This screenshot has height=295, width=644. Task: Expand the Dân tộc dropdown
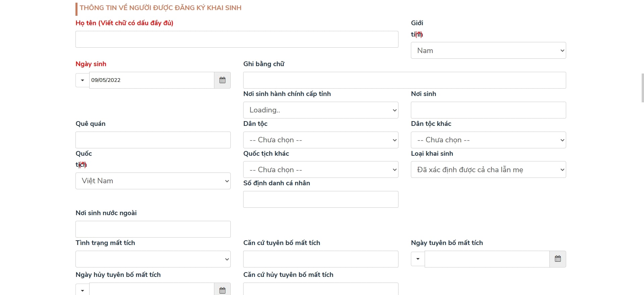(x=320, y=140)
